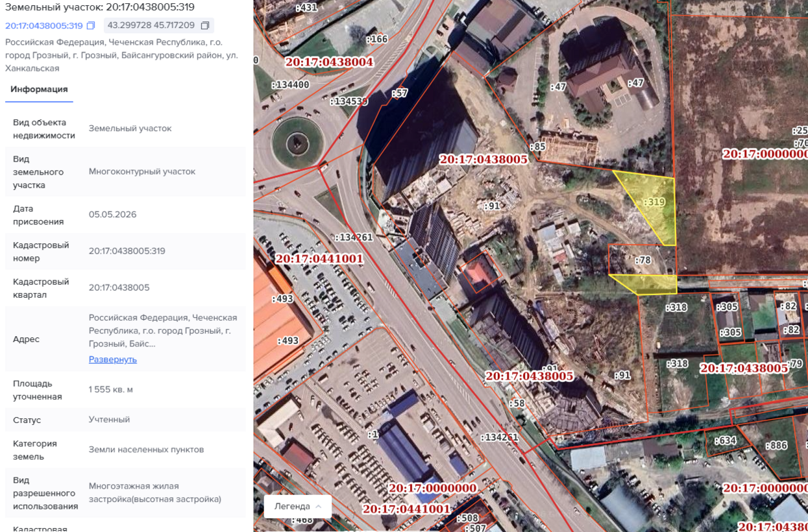Click parcel label :78 on the map
This screenshot has height=532, width=808.
tap(643, 260)
